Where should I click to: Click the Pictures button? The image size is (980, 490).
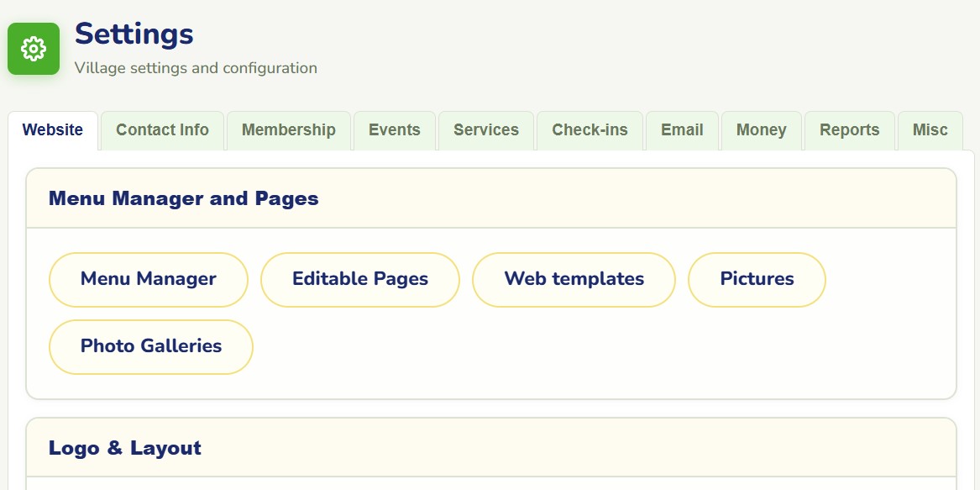pos(757,280)
